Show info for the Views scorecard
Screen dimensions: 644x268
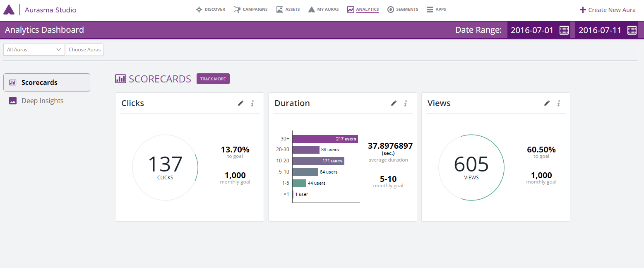[559, 103]
